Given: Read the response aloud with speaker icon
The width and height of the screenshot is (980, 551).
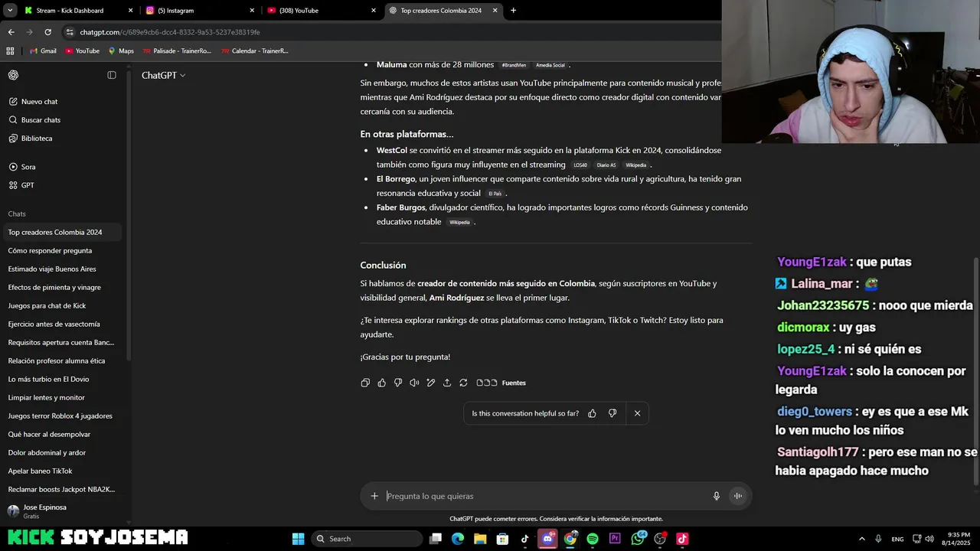Looking at the screenshot, I should point(414,383).
